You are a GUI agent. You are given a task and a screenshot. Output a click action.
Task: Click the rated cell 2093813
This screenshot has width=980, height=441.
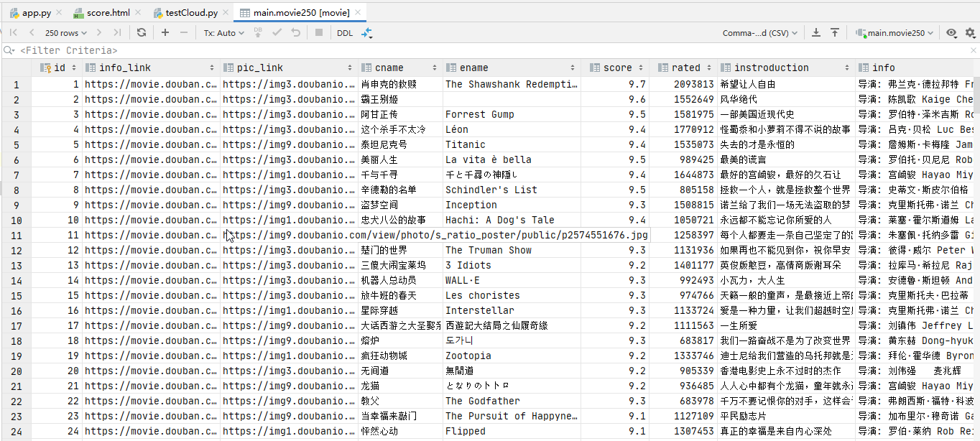[683, 84]
